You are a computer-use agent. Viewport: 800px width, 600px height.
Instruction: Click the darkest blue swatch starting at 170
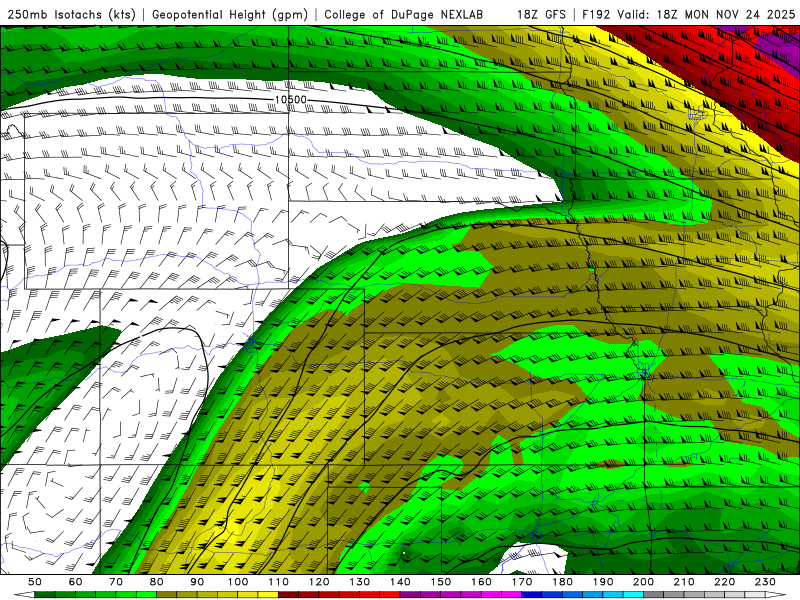[532, 595]
